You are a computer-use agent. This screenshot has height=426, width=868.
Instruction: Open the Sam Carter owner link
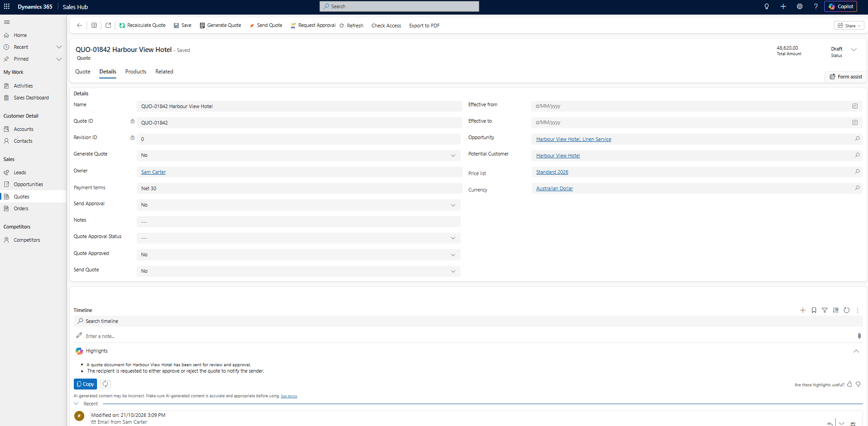click(154, 172)
